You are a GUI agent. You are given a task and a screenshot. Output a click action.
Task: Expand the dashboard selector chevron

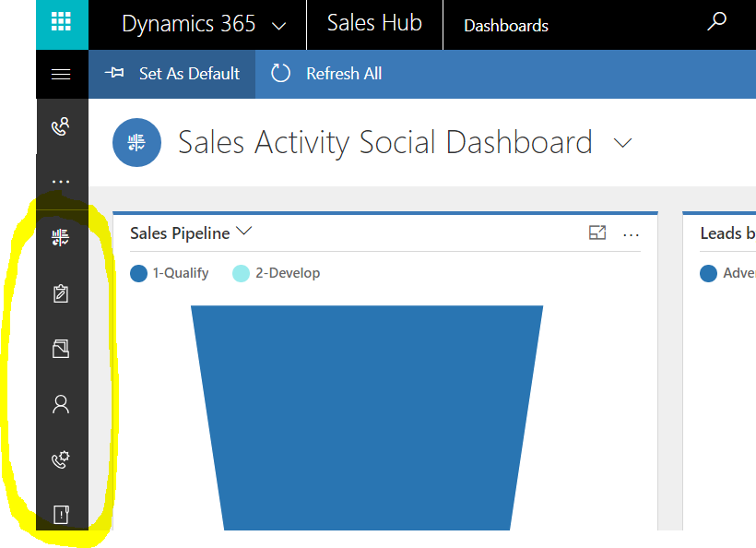622,143
